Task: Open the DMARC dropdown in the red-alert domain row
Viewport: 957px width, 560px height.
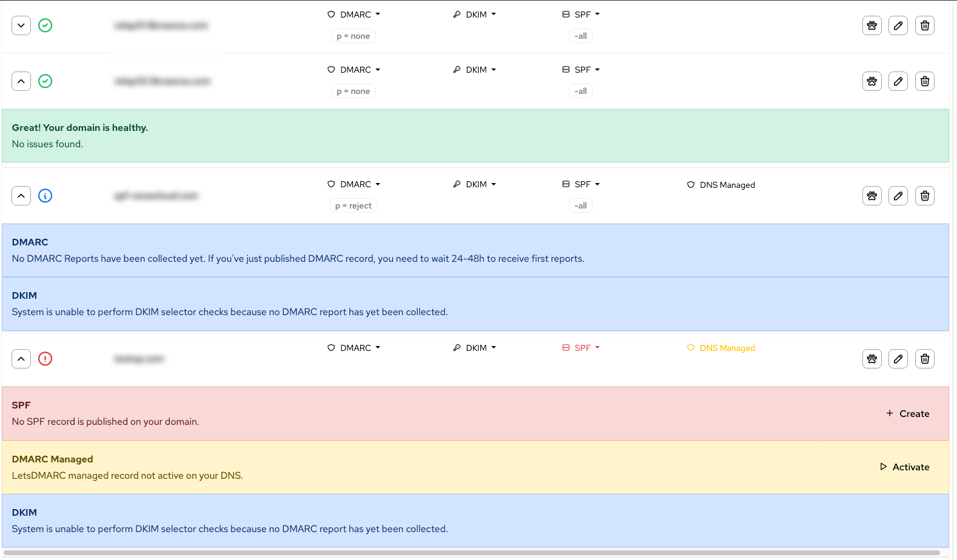Action: click(354, 348)
